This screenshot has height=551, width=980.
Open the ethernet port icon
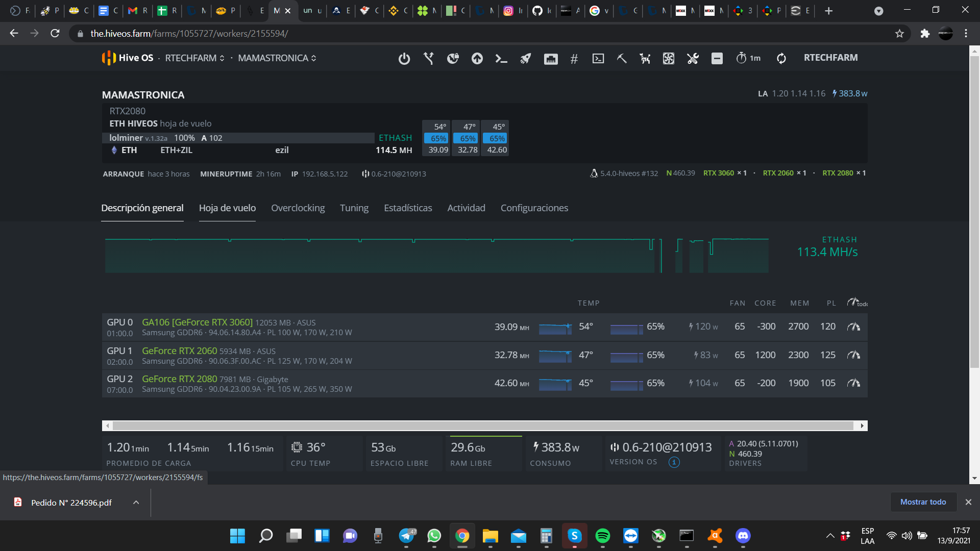[x=551, y=59]
